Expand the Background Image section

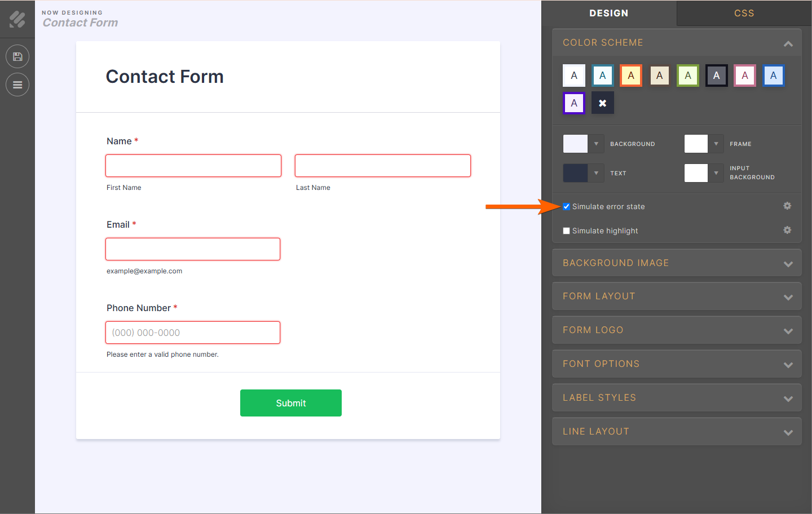coord(677,263)
